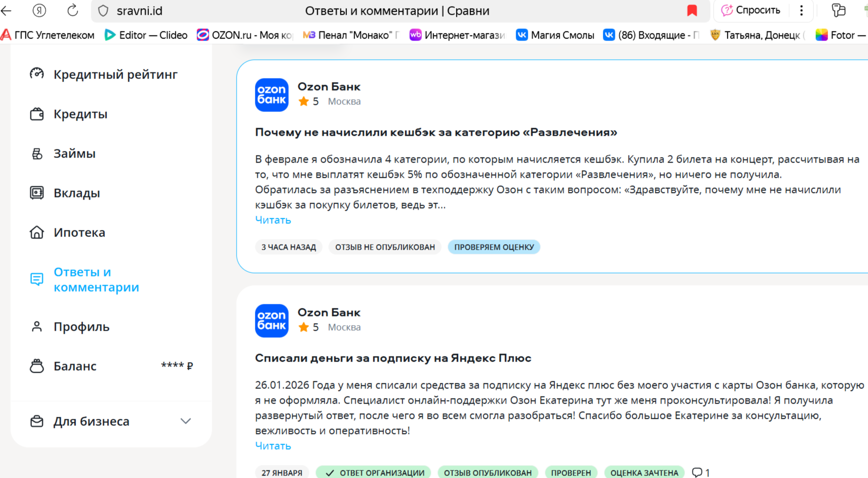
Task: Click the Ипотека house icon
Action: click(36, 232)
